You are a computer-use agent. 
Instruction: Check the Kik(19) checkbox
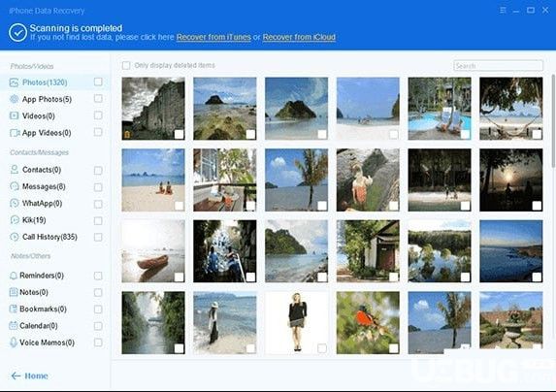[98, 221]
